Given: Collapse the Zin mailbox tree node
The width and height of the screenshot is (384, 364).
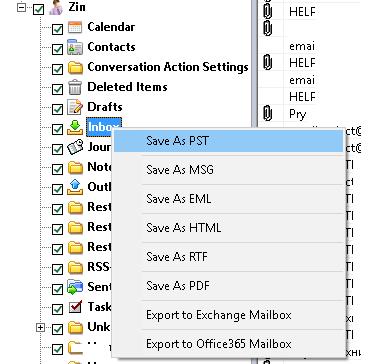Looking at the screenshot, I should coord(21,8).
